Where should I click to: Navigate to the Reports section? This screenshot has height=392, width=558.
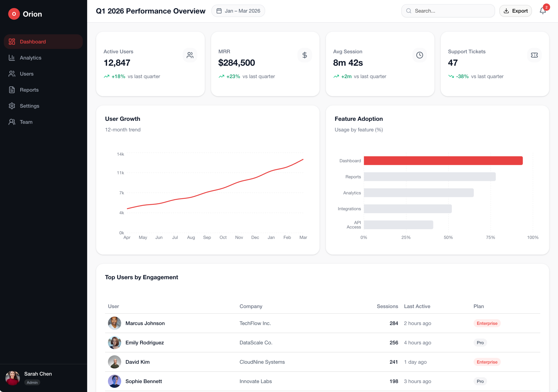pyautogui.click(x=29, y=89)
